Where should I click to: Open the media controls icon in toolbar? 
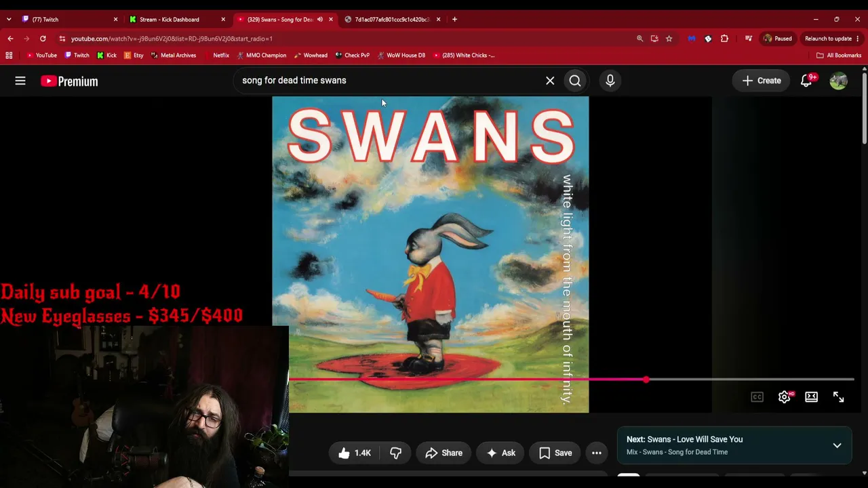749,39
